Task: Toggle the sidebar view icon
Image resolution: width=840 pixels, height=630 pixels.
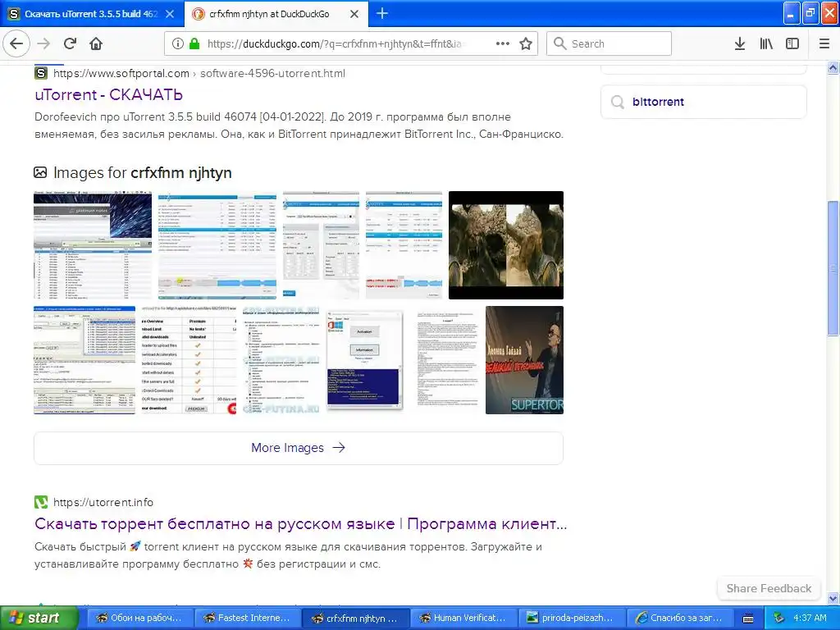Action: (x=792, y=43)
